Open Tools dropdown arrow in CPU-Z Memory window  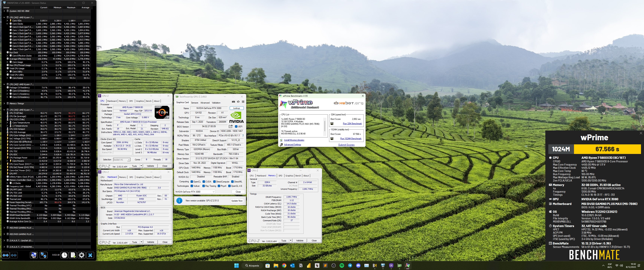coord(291,240)
